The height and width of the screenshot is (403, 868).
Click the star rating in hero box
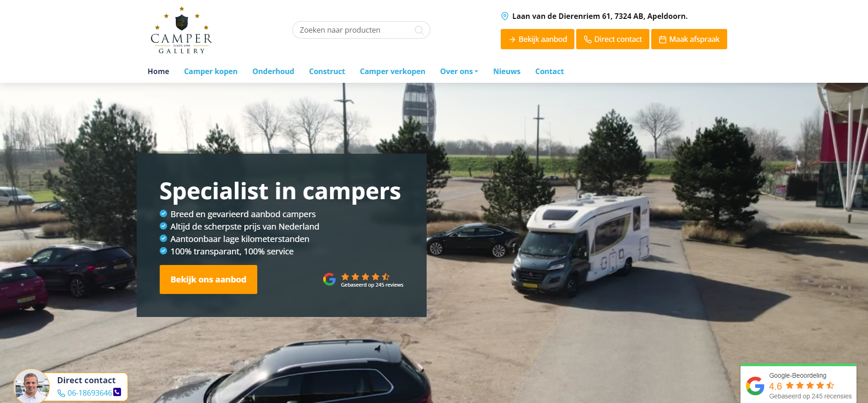pyautogui.click(x=365, y=276)
